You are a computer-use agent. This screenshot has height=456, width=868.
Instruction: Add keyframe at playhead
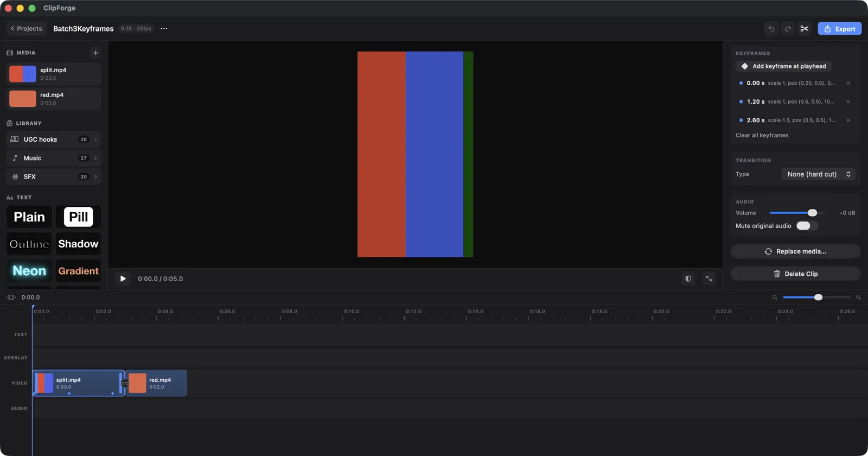tap(783, 66)
